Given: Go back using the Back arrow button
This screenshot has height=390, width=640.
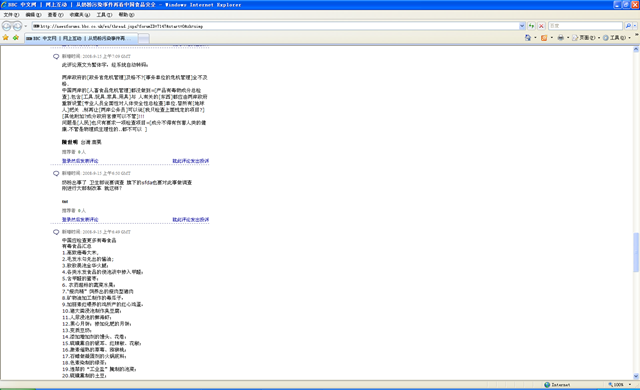Looking at the screenshot, I should (7, 26).
